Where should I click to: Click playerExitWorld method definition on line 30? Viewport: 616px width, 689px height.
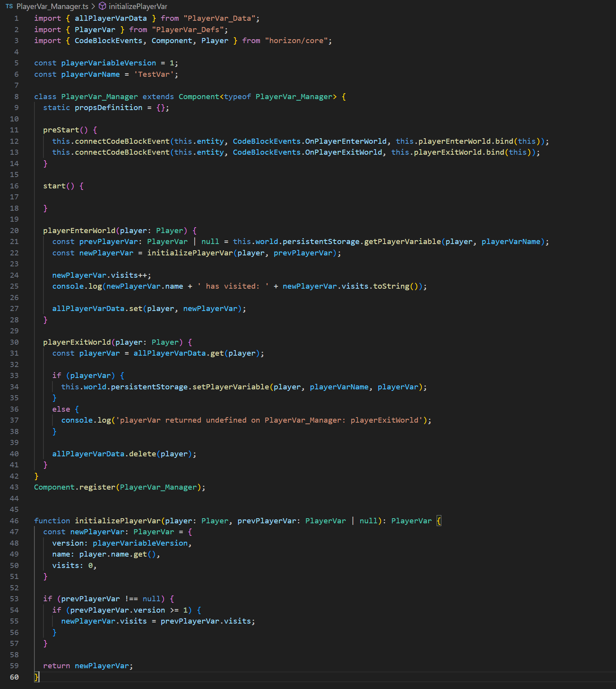coord(77,342)
